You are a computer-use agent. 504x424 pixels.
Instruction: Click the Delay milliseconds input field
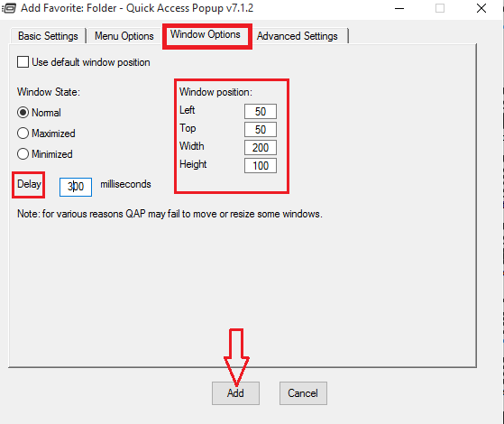(76, 187)
